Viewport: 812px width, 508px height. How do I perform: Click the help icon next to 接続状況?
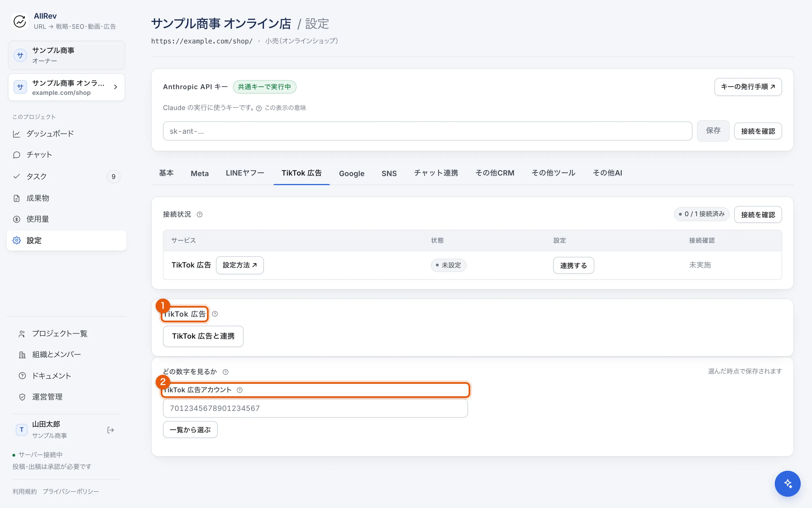pyautogui.click(x=200, y=215)
